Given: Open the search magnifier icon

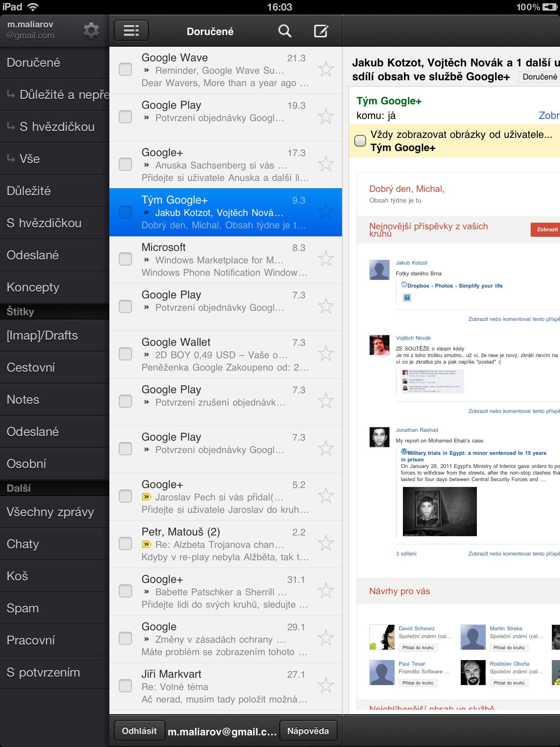Looking at the screenshot, I should pos(285,31).
